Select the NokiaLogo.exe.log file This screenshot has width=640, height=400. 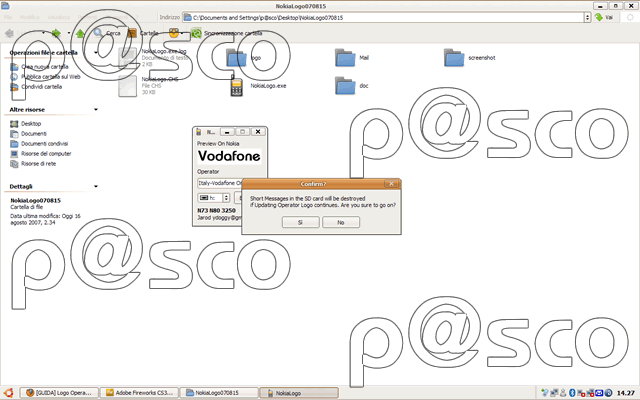[x=153, y=58]
